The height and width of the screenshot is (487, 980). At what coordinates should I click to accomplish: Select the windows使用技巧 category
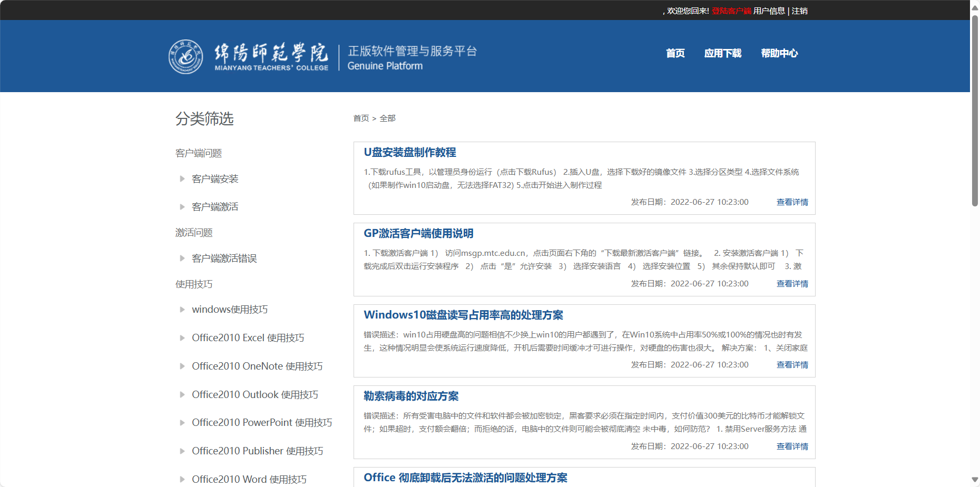click(x=230, y=310)
